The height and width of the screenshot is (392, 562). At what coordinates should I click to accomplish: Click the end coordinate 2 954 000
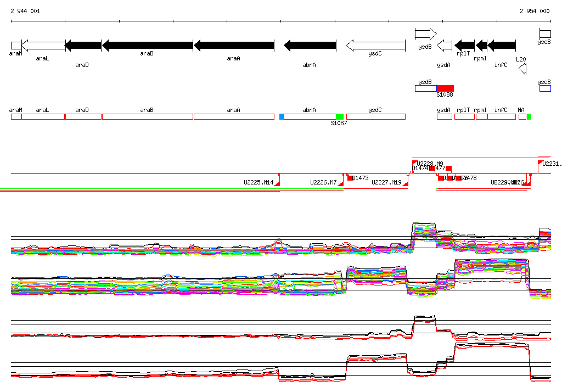[535, 11]
